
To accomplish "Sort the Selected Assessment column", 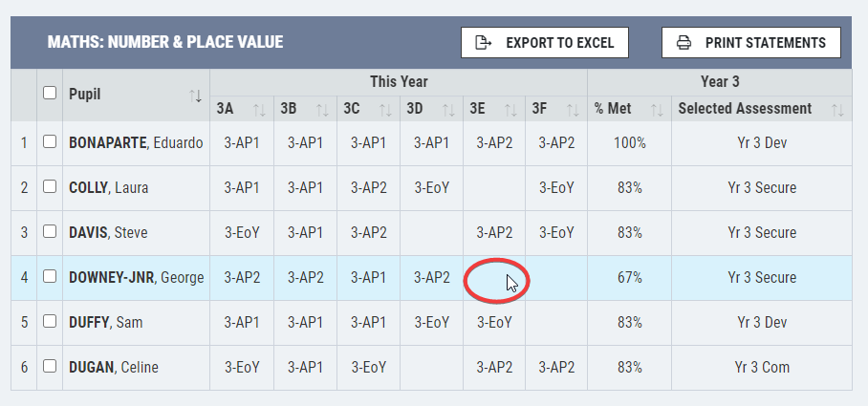I will pos(838,110).
